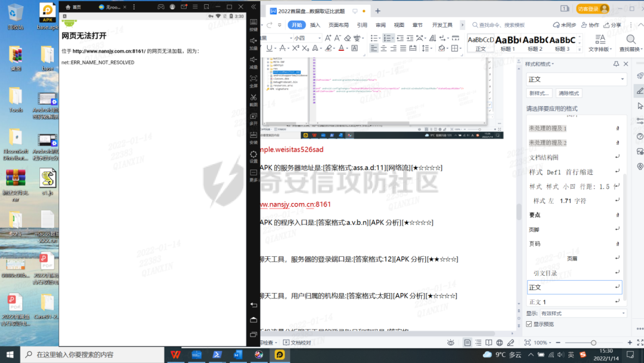Click the 新样式 button
Screen dimensions: 644x363
tap(538, 94)
